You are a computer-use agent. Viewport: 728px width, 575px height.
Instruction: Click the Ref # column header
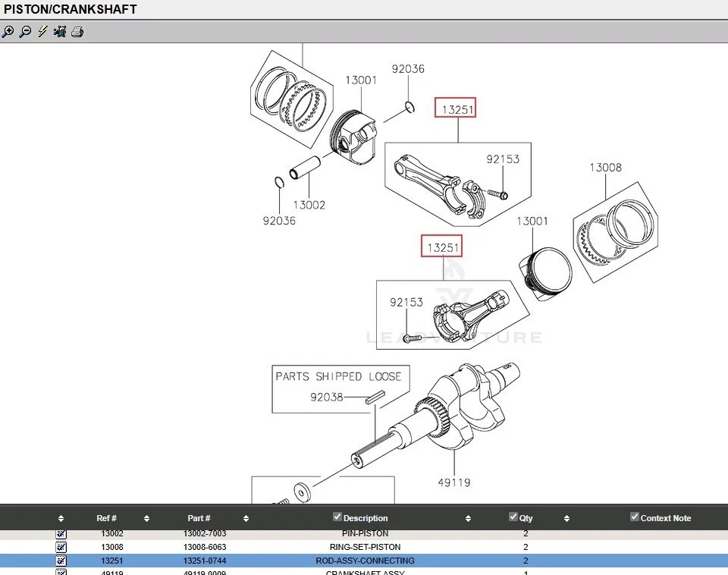coord(106,519)
